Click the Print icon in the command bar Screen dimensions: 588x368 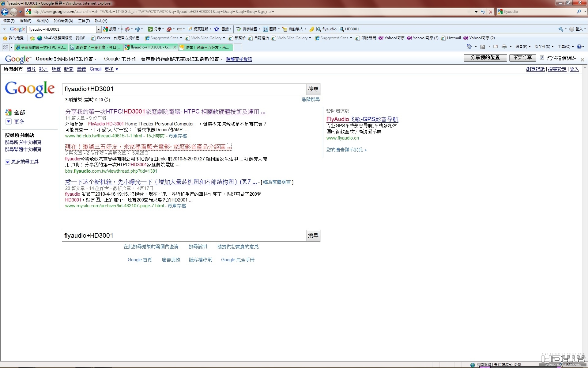[504, 47]
